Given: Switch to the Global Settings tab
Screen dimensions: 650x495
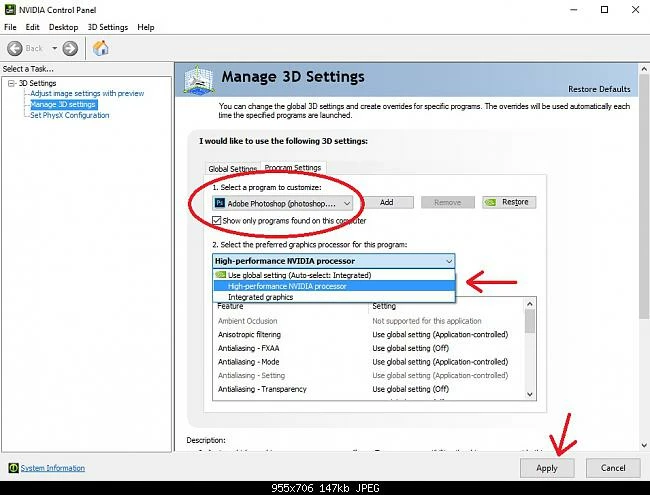Looking at the screenshot, I should coord(233,169).
